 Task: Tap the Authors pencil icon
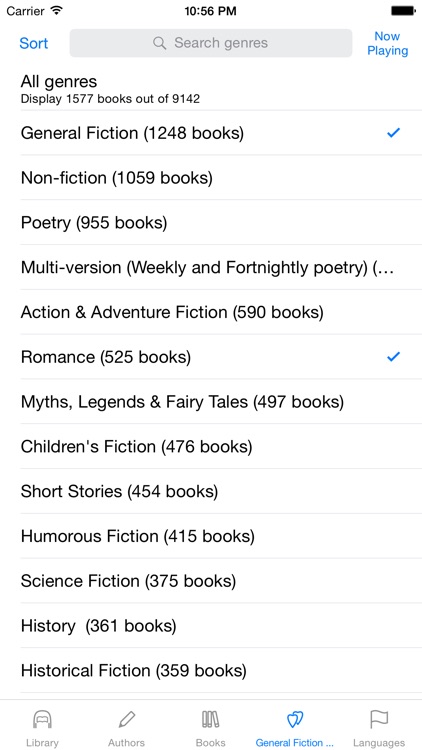tap(126, 719)
